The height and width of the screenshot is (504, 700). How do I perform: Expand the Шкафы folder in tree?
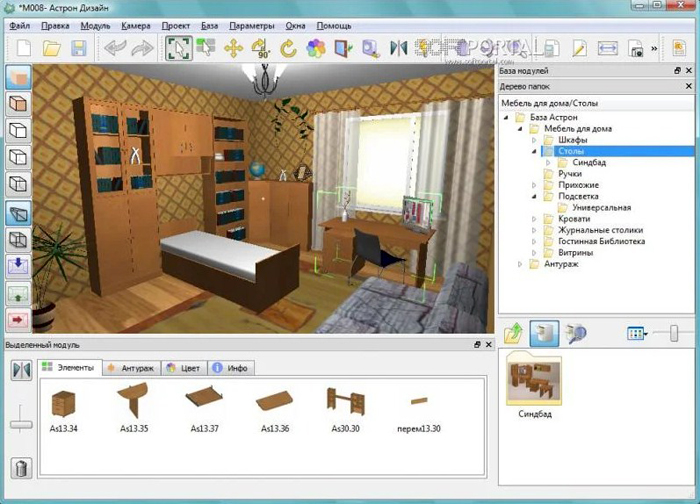click(x=534, y=140)
